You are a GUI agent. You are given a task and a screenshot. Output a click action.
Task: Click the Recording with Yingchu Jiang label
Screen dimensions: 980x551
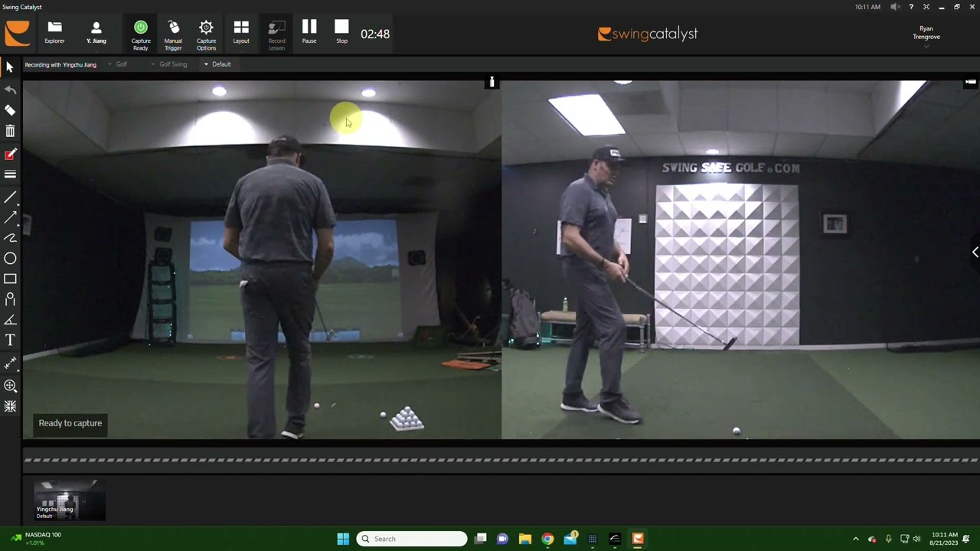(x=60, y=64)
